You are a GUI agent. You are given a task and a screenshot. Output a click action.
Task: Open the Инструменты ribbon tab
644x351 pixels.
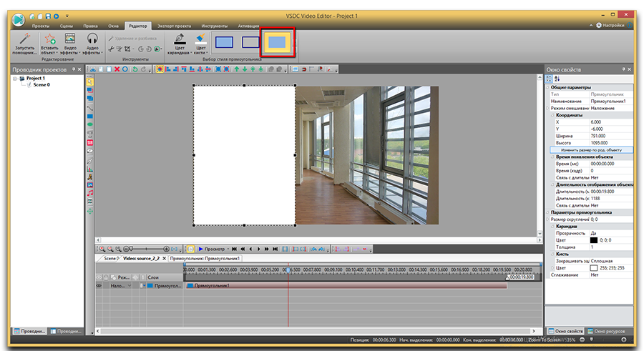pyautogui.click(x=215, y=26)
